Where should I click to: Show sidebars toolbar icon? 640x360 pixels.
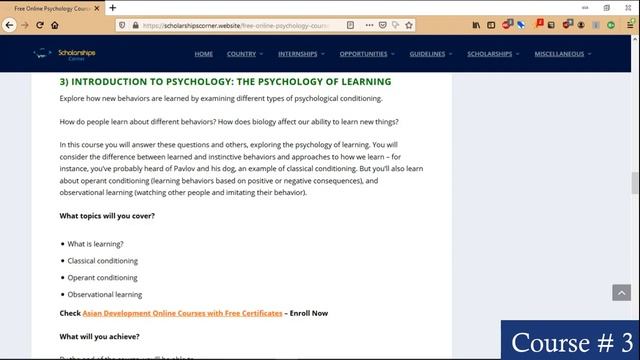[x=491, y=25]
